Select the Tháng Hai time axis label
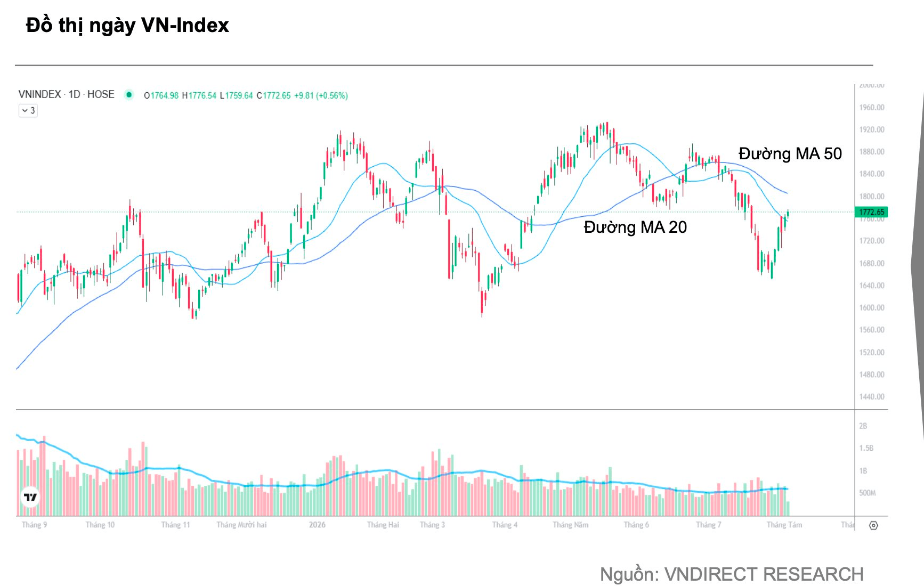Image resolution: width=924 pixels, height=586 pixels. (x=383, y=525)
